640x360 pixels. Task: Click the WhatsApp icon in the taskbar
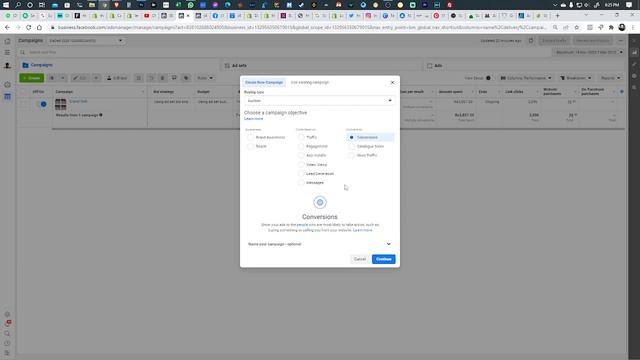pyautogui.click(x=191, y=5)
